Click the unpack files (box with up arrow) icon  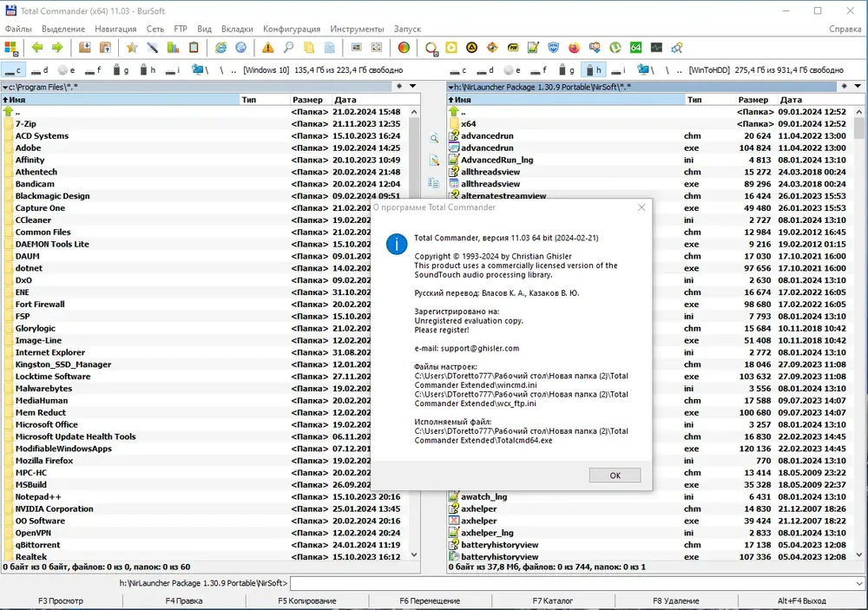tap(105, 48)
